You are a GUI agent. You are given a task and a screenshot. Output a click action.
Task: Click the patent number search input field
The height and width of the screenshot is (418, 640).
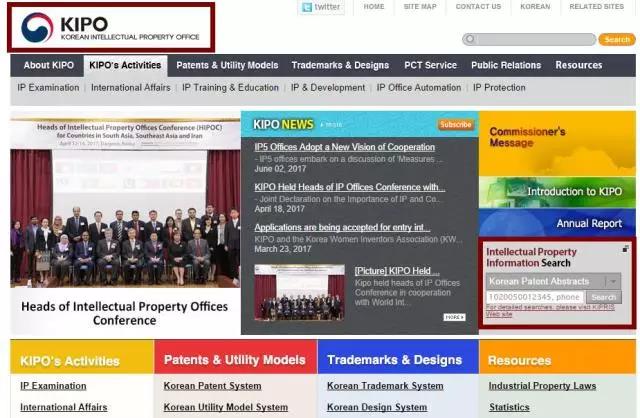coord(535,297)
